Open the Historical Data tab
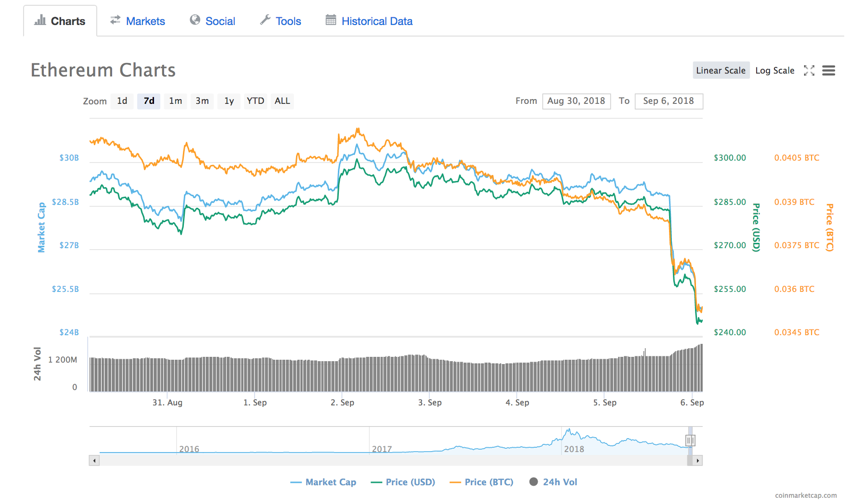Screen dimensions: 850x504 coord(369,21)
